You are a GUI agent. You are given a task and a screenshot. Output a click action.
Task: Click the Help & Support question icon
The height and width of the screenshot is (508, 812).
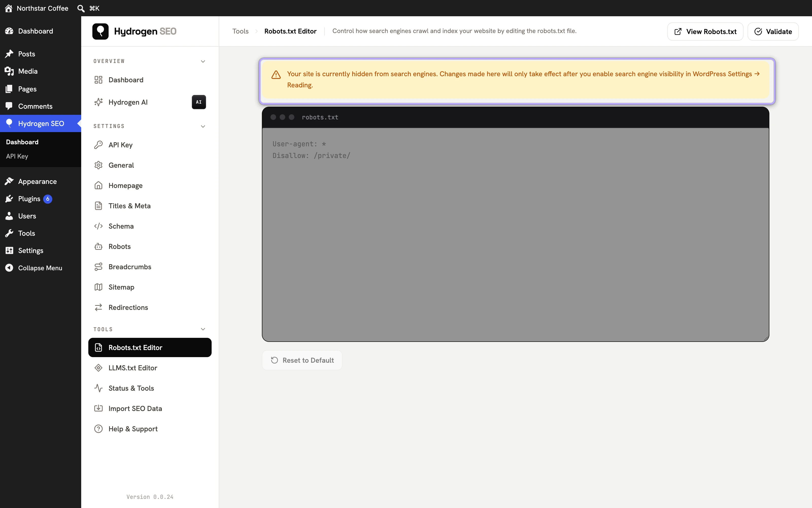click(98, 429)
